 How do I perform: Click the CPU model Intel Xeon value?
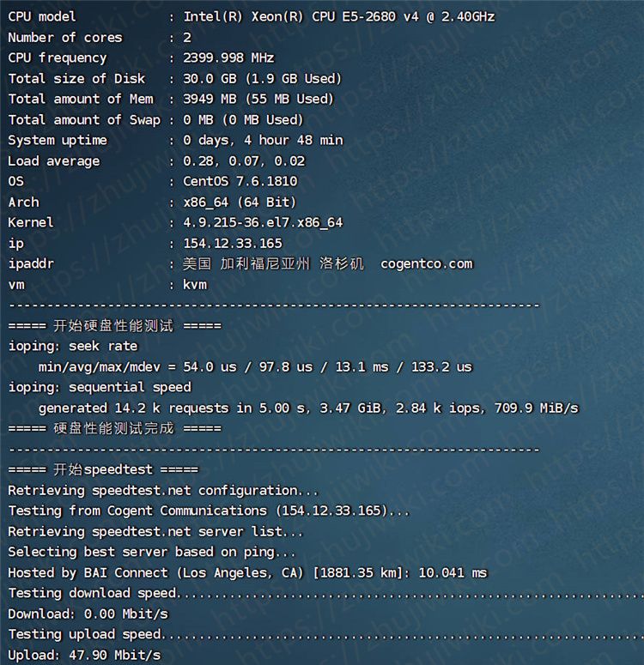point(338,16)
